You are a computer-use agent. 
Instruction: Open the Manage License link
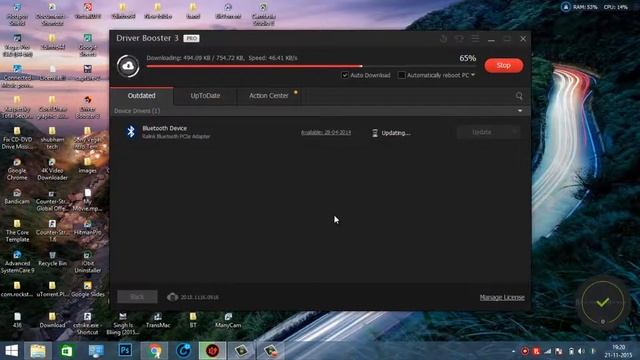(502, 297)
